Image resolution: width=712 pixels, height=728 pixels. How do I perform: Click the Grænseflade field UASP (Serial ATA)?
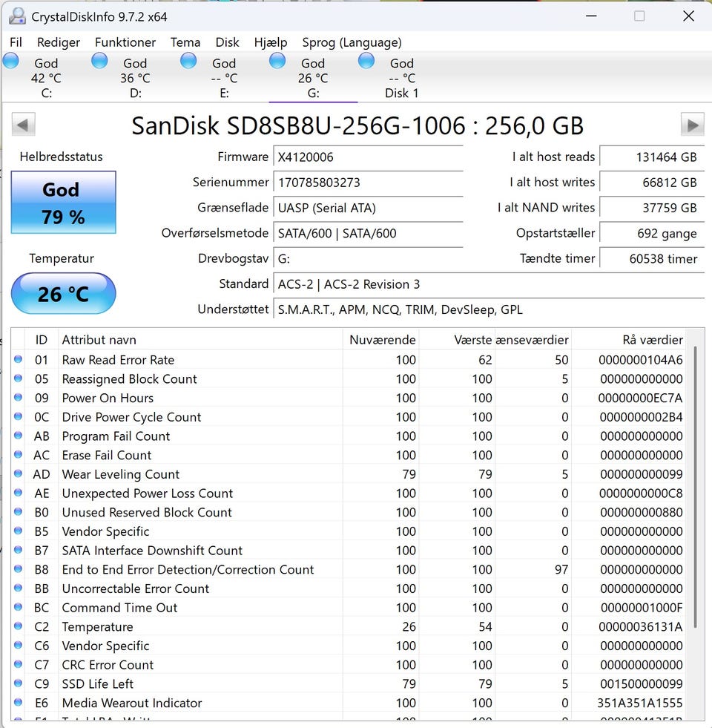click(x=368, y=208)
